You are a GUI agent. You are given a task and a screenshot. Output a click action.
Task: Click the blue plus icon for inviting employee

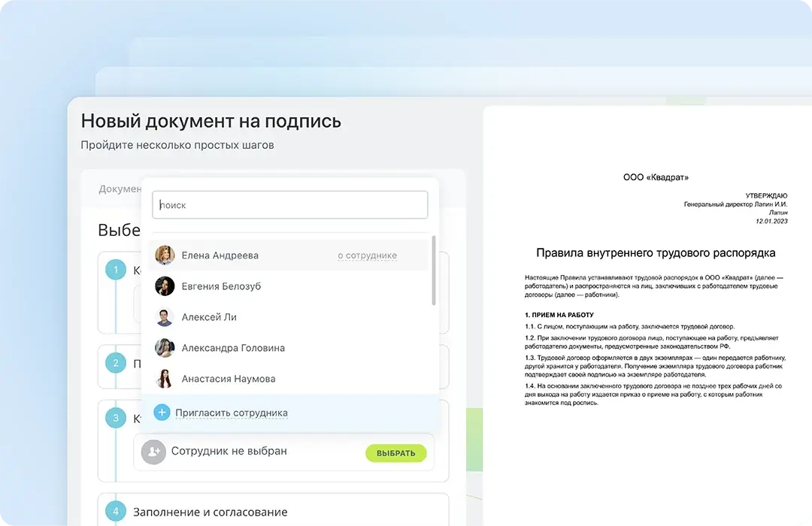click(162, 413)
